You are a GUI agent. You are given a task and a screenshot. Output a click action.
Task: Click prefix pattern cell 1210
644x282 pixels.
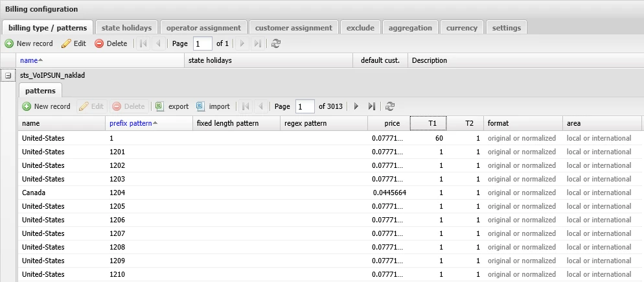[148, 274]
